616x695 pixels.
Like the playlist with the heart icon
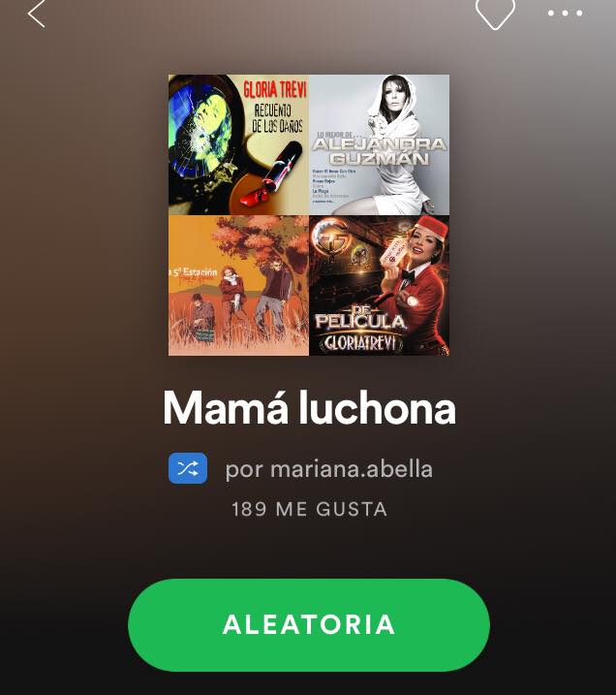(x=495, y=14)
